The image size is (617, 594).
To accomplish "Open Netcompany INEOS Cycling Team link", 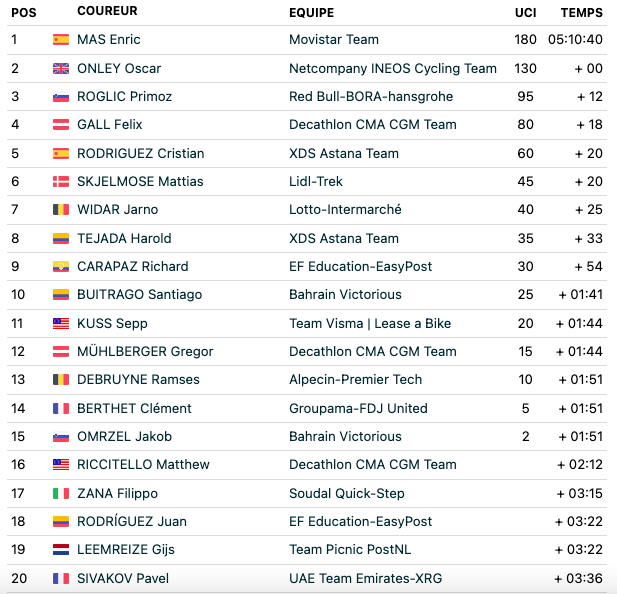I will [393, 68].
